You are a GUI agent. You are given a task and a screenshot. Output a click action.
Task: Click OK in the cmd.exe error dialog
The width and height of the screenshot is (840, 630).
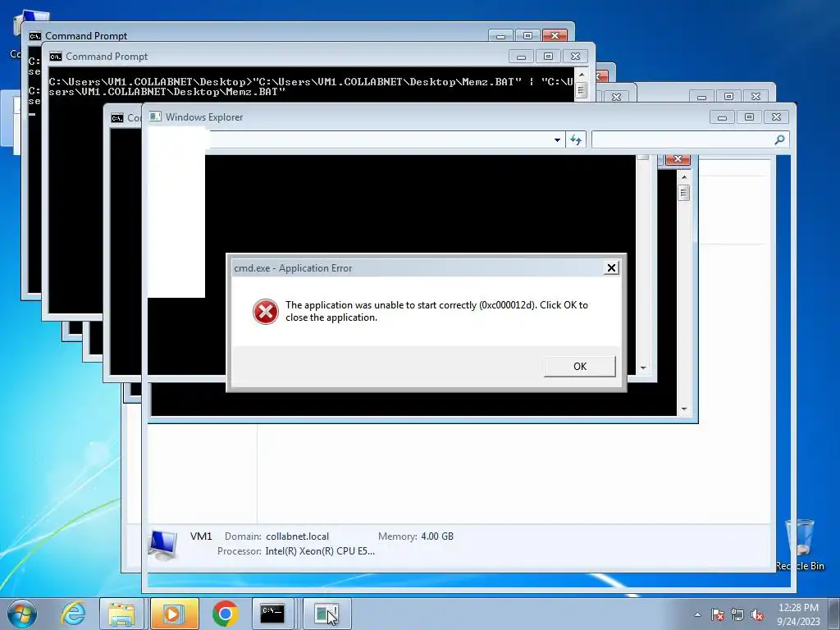click(580, 367)
